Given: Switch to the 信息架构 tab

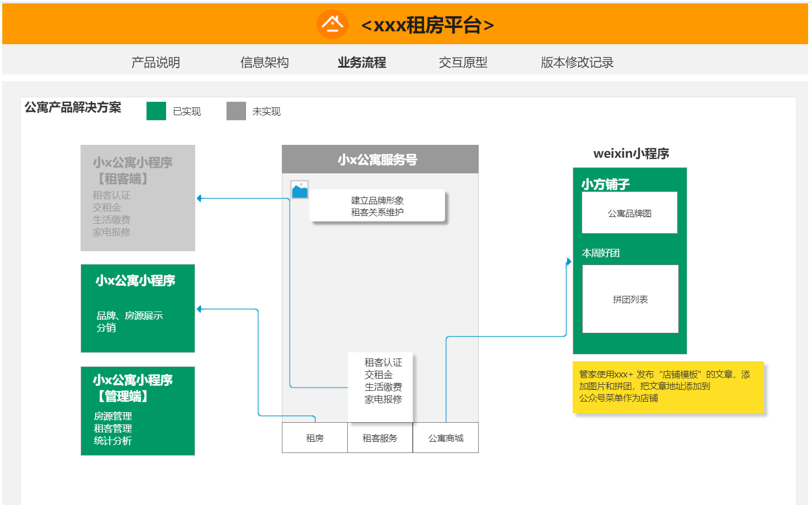Looking at the screenshot, I should pyautogui.click(x=265, y=62).
